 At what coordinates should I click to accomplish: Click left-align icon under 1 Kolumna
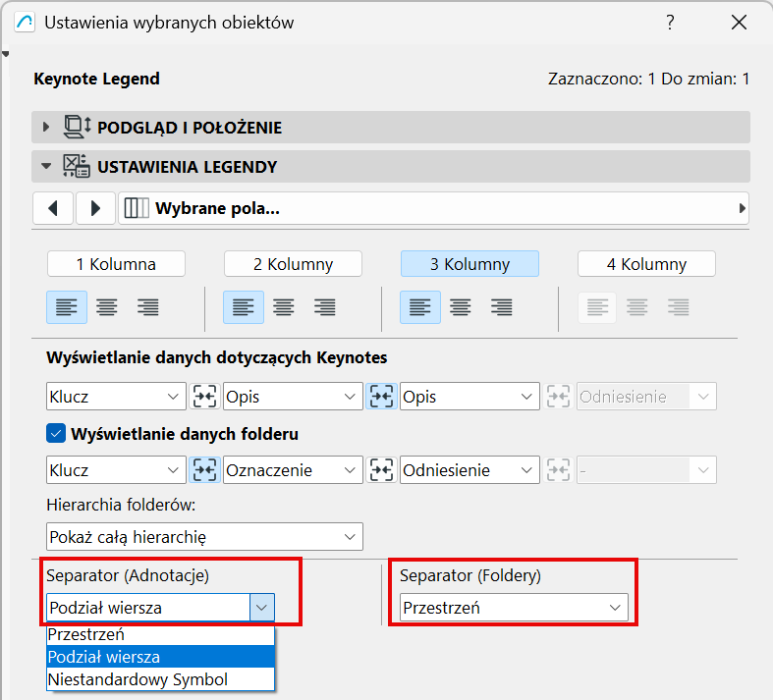67,307
